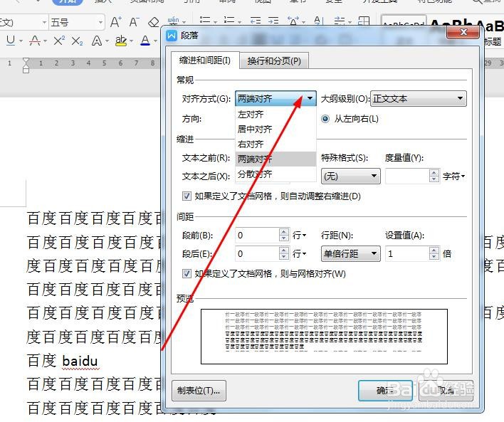Click the Chinese text layout icon

click(x=293, y=21)
